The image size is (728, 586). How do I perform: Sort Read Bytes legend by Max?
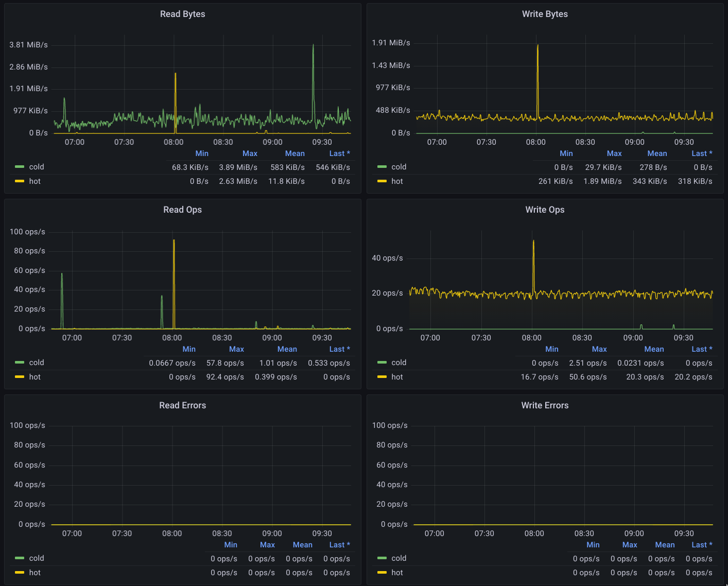250,153
